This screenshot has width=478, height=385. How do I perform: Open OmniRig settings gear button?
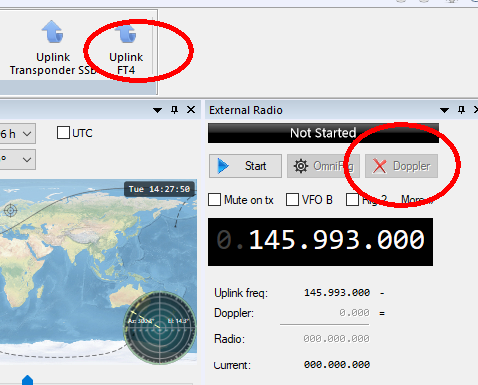(x=323, y=166)
